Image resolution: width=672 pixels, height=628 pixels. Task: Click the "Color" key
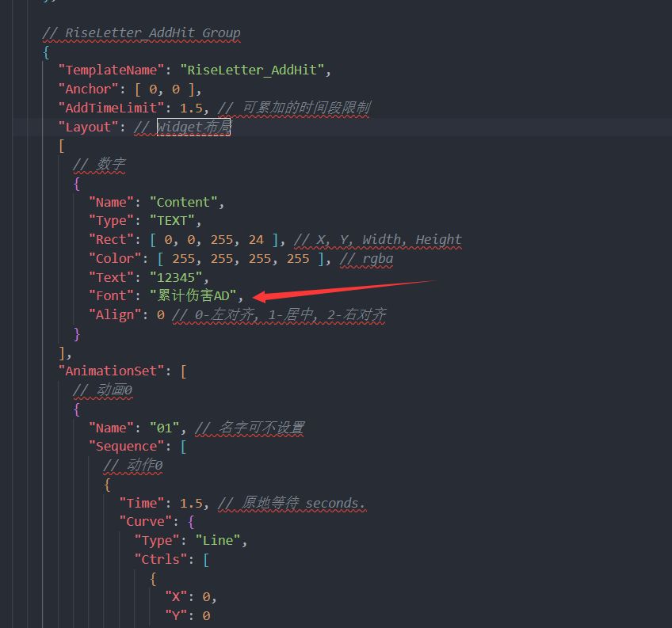pos(115,258)
